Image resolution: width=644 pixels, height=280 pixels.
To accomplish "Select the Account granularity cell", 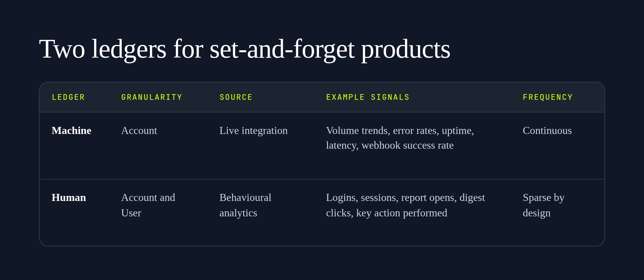I will click(x=139, y=130).
